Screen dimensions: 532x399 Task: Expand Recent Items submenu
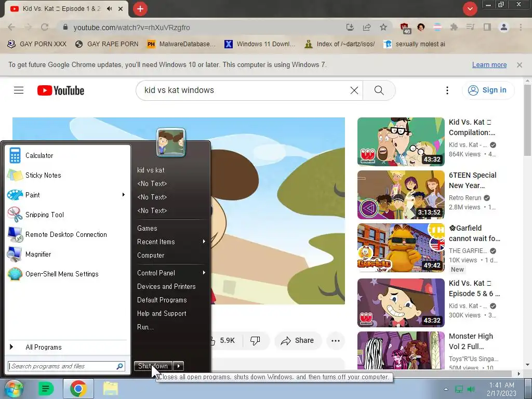pos(204,242)
